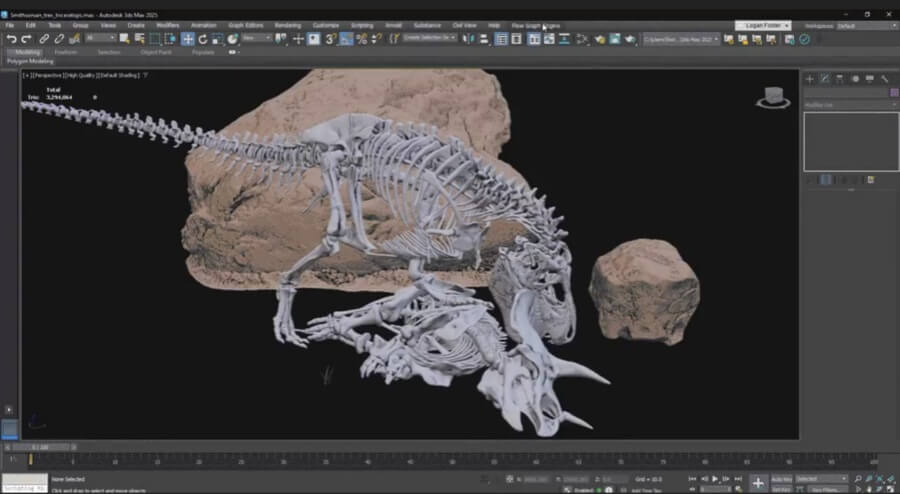900x494 pixels.
Task: Open the All selection filter dropdown
Action: (x=101, y=38)
